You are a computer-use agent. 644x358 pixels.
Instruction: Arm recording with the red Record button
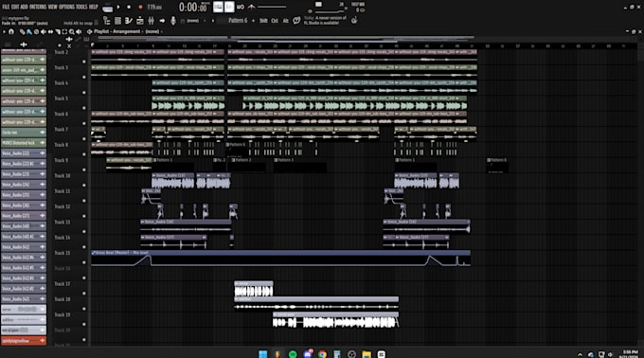pyautogui.click(x=140, y=7)
